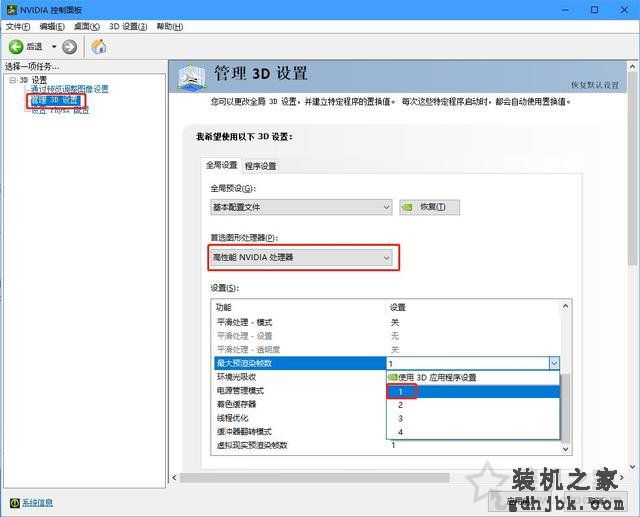The image size is (640, 517).
Task: Click horizontal scrollbar left arrow
Action: click(x=174, y=477)
